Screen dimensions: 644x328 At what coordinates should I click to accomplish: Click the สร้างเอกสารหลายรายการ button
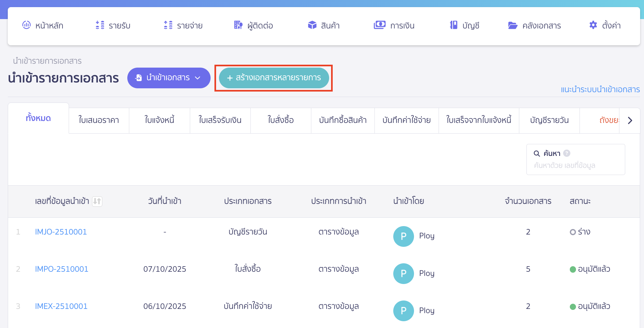tap(274, 78)
